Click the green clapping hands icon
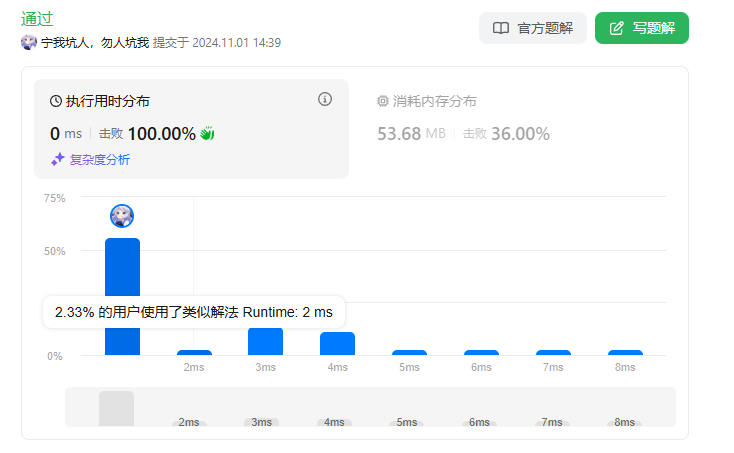This screenshot has height=453, width=734. 208,133
